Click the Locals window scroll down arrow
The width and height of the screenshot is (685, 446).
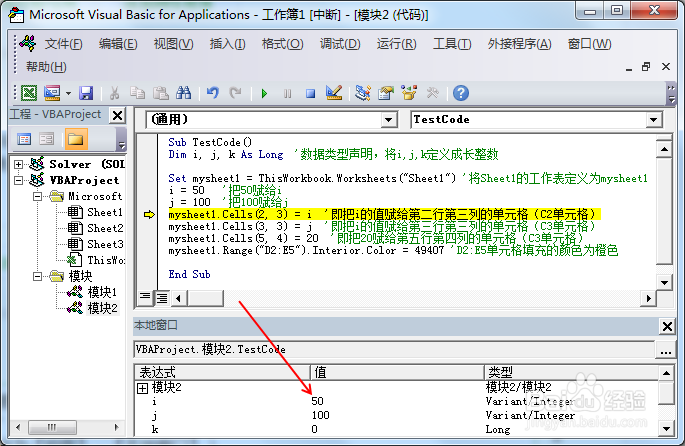pos(666,429)
